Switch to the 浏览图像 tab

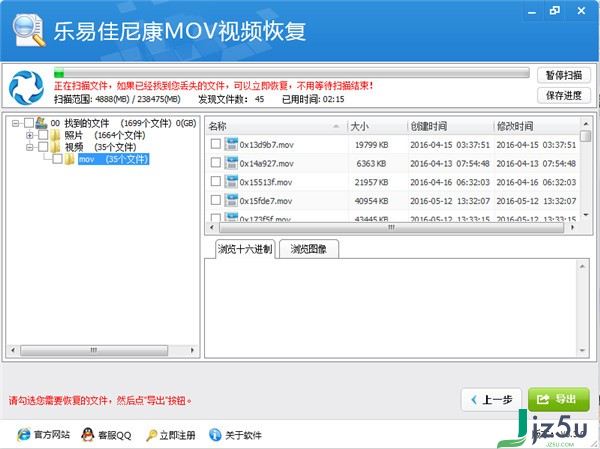(308, 249)
